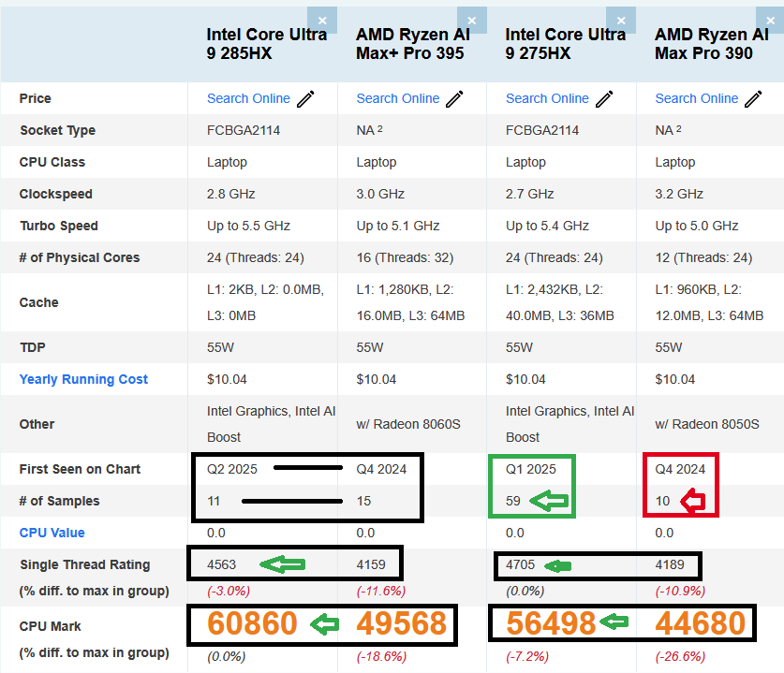Select the (-26.6%) CPU Mark difference
The width and height of the screenshot is (784, 673).
[680, 656]
